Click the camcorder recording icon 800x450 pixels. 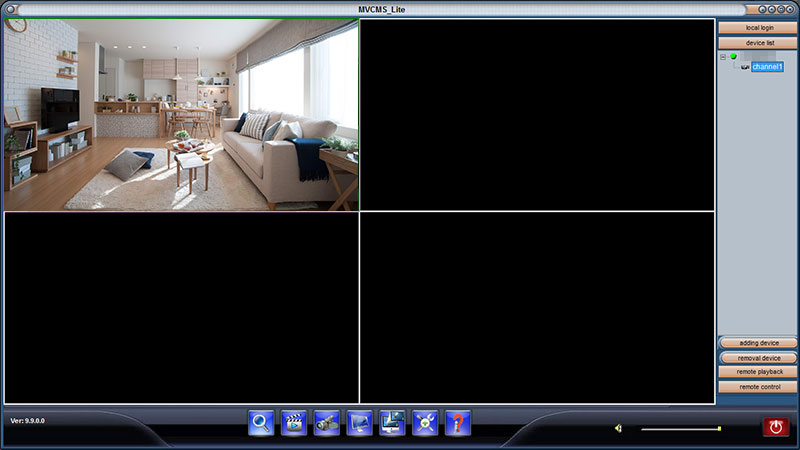pos(327,423)
